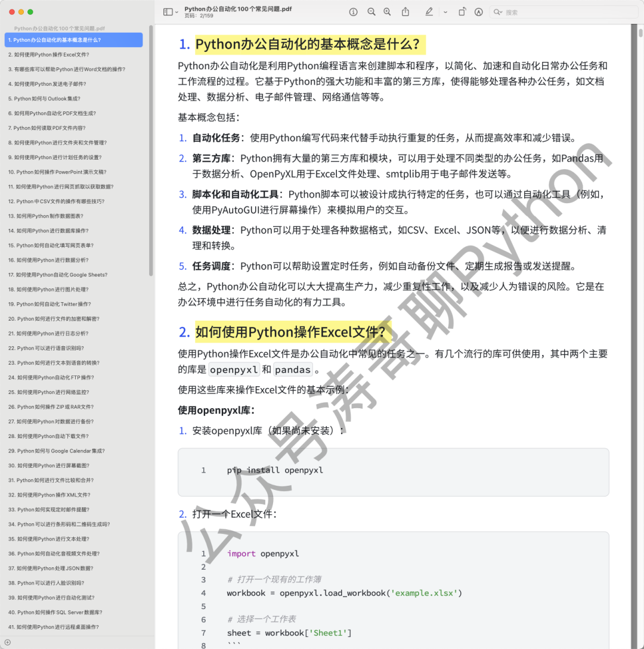This screenshot has width=644, height=649.
Task: Go to item 31 文件比较和合并
Action: coord(74,480)
